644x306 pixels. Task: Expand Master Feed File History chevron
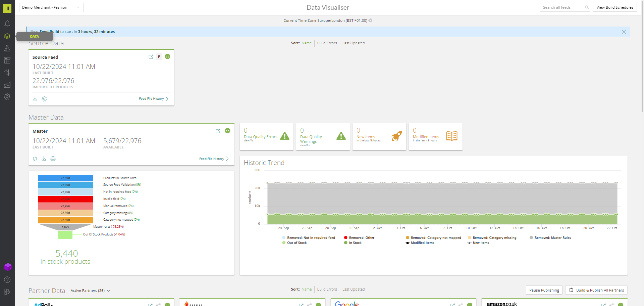(227, 159)
